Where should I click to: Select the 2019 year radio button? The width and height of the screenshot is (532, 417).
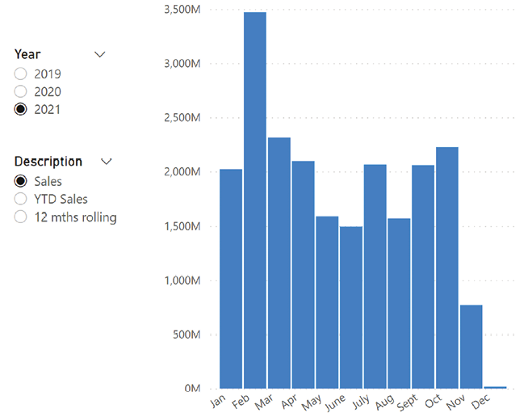pos(20,74)
